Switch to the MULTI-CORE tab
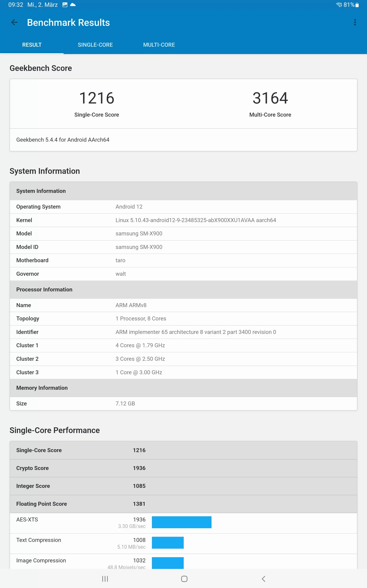Image resolution: width=367 pixels, height=588 pixels. (x=159, y=45)
